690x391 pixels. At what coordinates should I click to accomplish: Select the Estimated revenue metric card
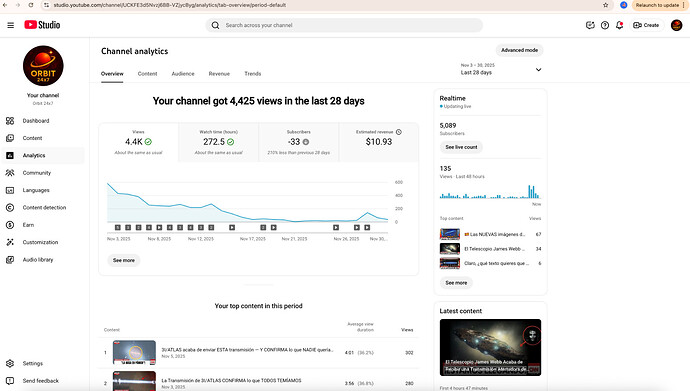pos(379,143)
